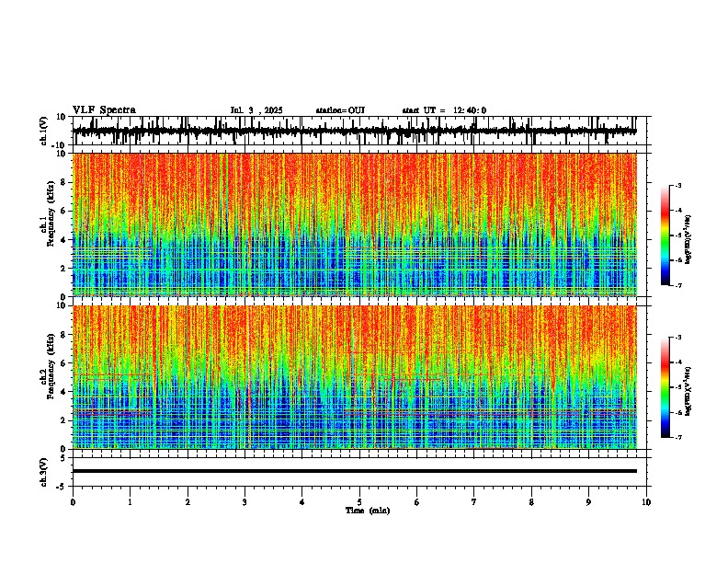The image size is (728, 563).
Task: Click the "2" kHz tick of ch.1 spectrogram
Action: point(63,268)
